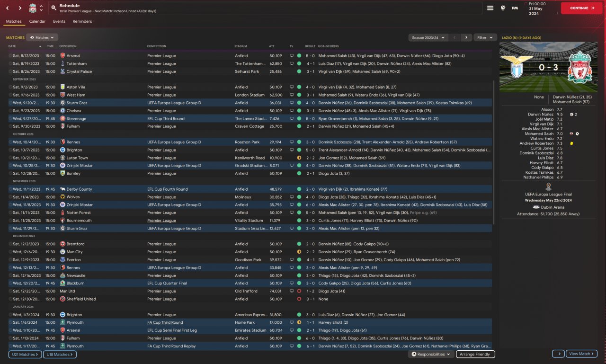Go to next season using the arrow

click(x=466, y=37)
